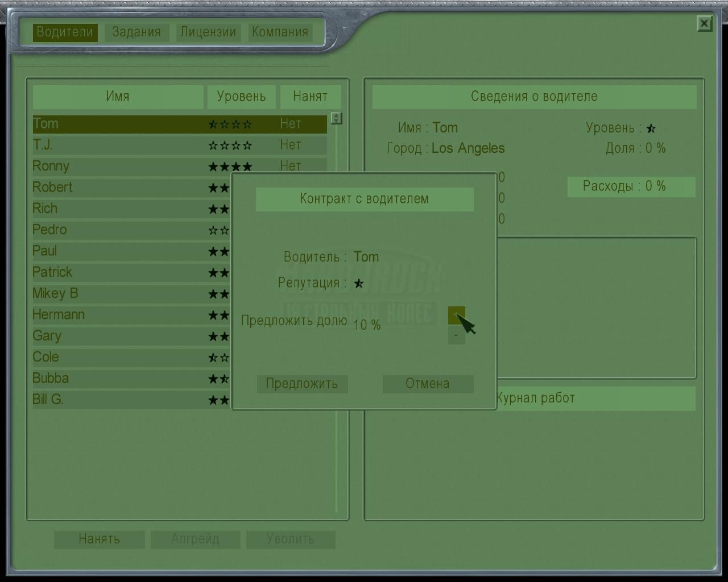
Task: Click the Нанять hire button
Action: 100,539
